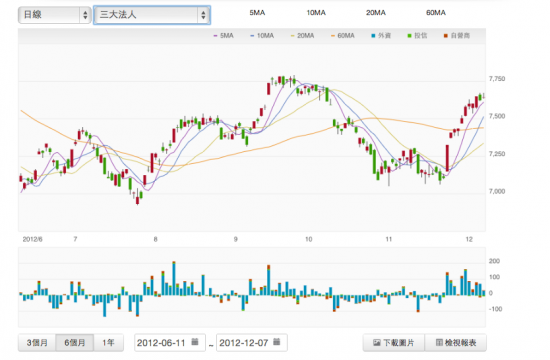Expand the 三大法人 indicator dropdown

pos(152,15)
